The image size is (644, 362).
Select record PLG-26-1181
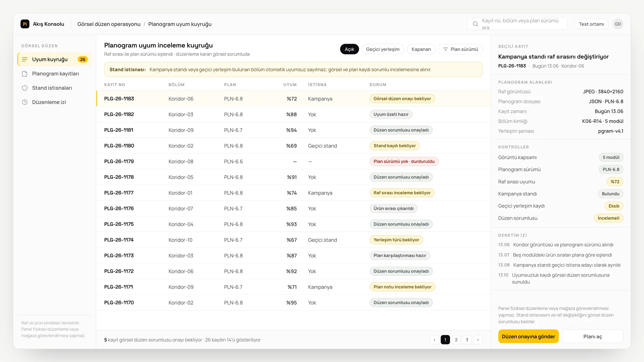[x=293, y=130]
